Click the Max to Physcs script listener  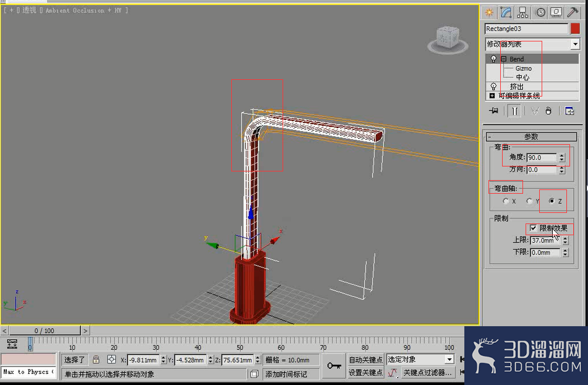click(x=28, y=372)
